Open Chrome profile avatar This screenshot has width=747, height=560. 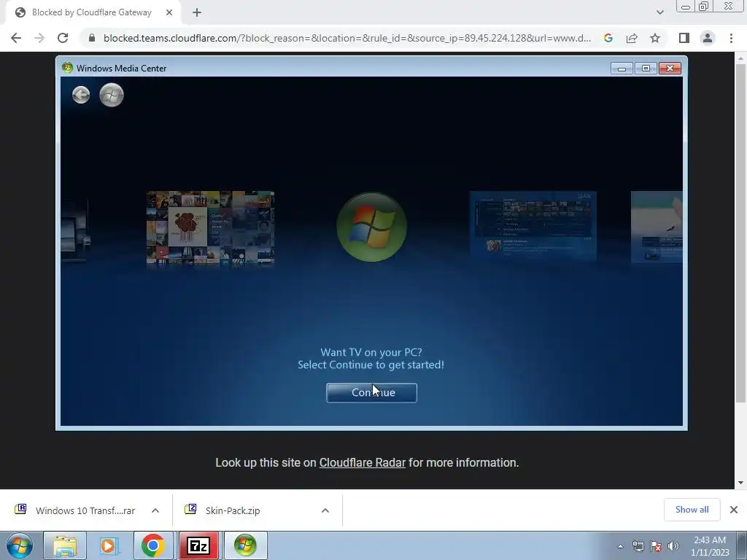[x=708, y=38]
